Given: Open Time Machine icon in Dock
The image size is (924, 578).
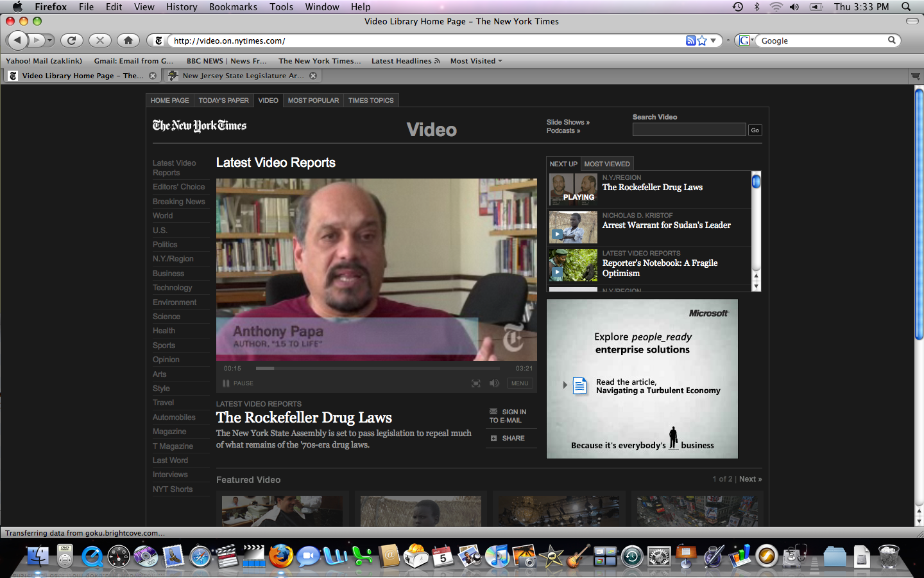Looking at the screenshot, I should point(632,556).
